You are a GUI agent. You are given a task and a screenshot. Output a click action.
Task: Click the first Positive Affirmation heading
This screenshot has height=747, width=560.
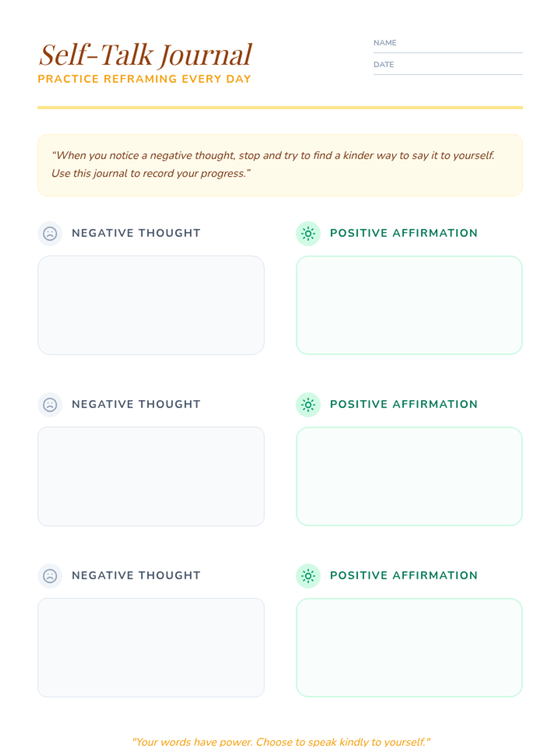click(404, 233)
